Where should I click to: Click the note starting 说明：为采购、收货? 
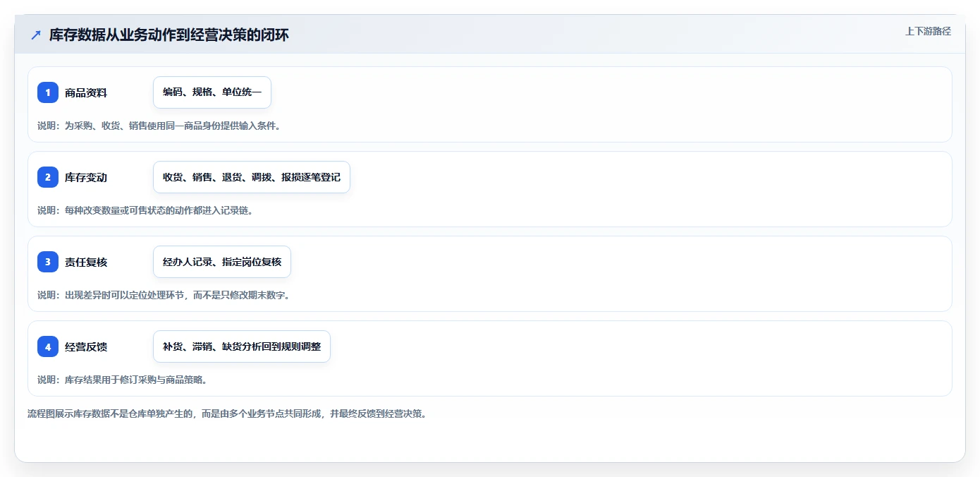(159, 126)
